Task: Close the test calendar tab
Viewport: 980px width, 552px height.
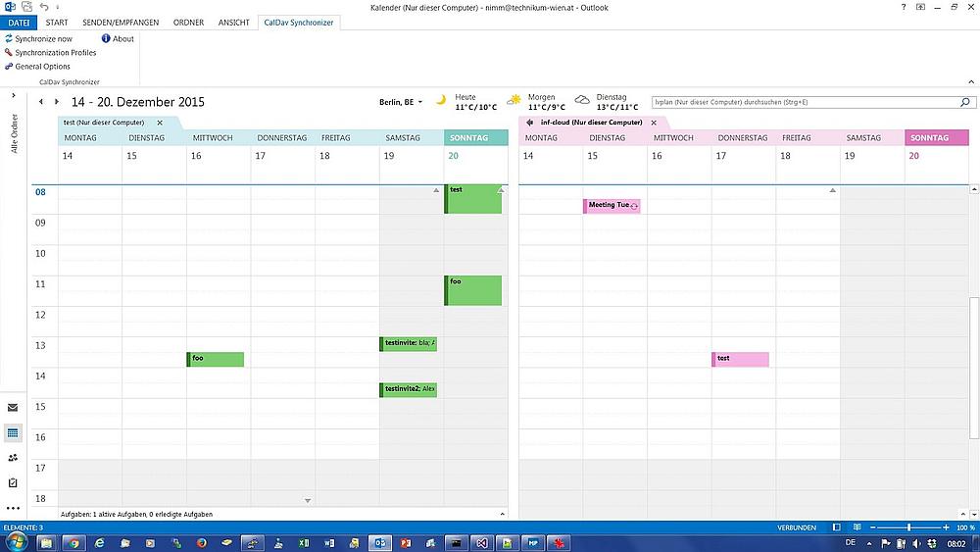Action: click(160, 123)
